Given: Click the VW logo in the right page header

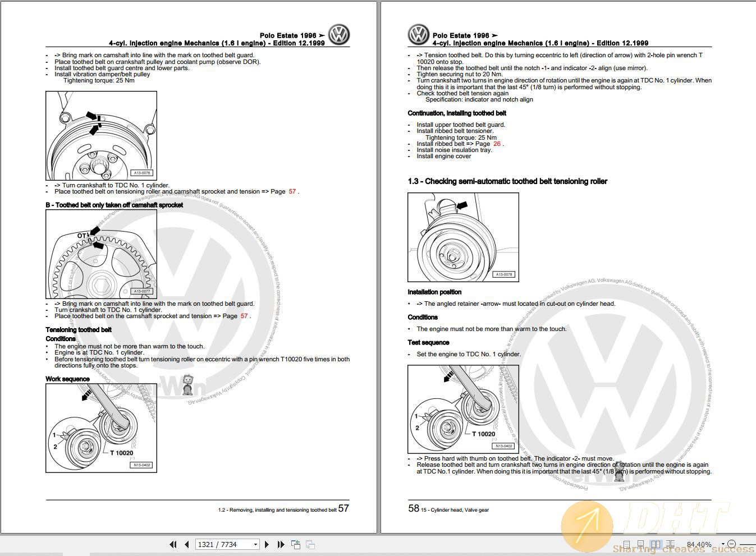Looking at the screenshot, I should point(419,35).
